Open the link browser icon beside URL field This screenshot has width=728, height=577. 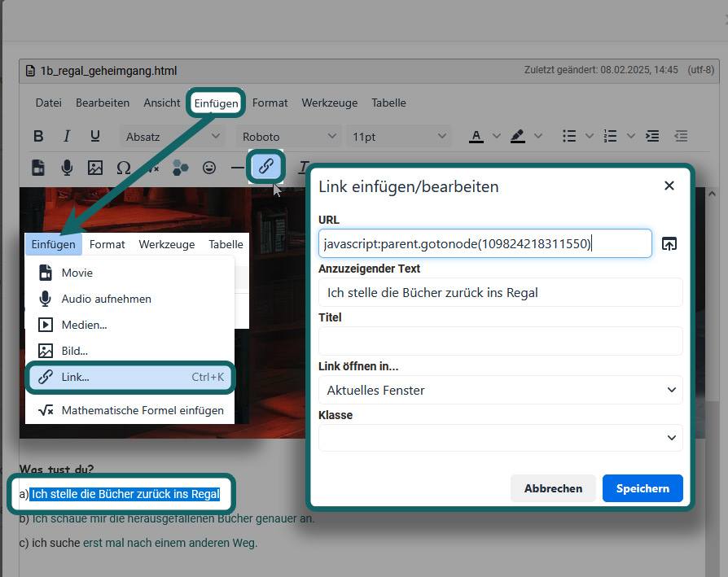pyautogui.click(x=669, y=243)
